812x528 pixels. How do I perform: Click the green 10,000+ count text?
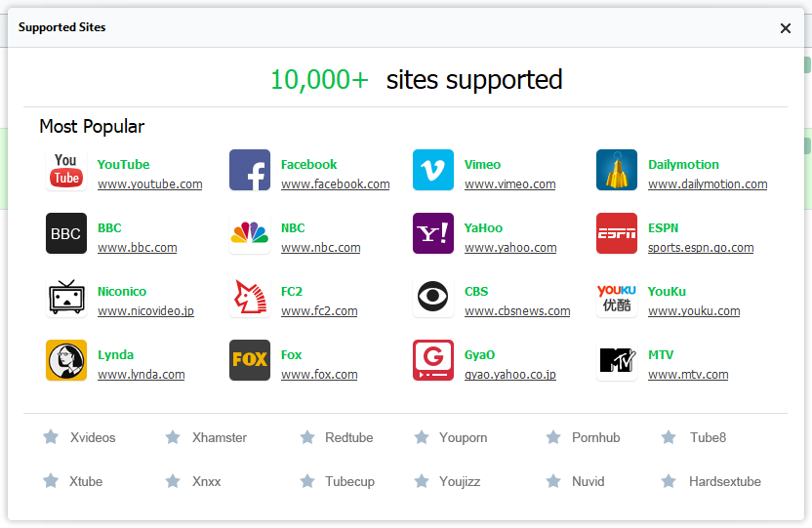(x=319, y=80)
